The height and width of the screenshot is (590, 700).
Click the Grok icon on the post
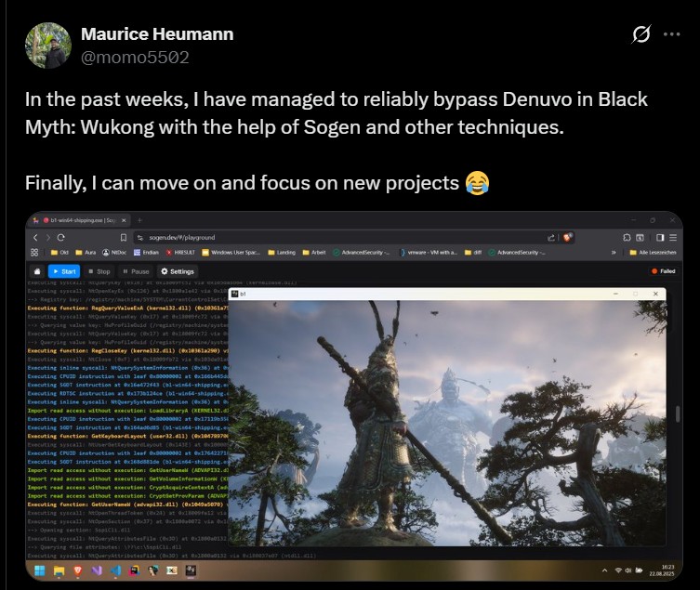[x=641, y=34]
